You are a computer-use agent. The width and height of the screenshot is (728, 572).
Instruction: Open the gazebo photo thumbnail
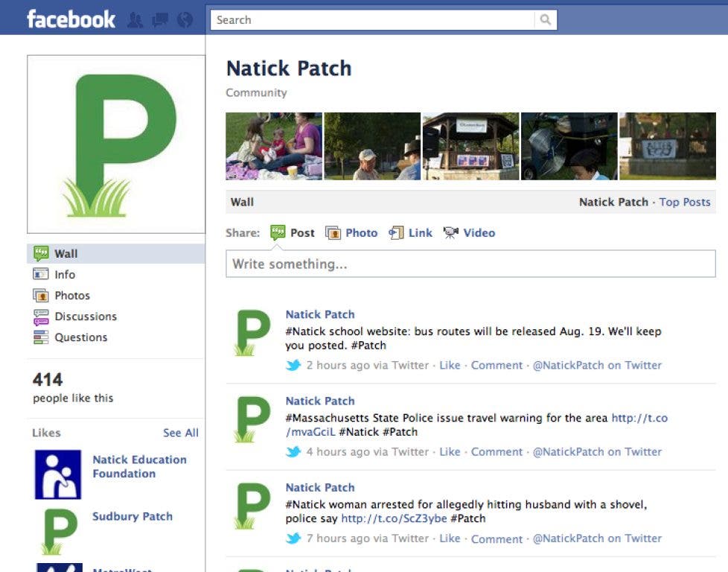(x=470, y=147)
